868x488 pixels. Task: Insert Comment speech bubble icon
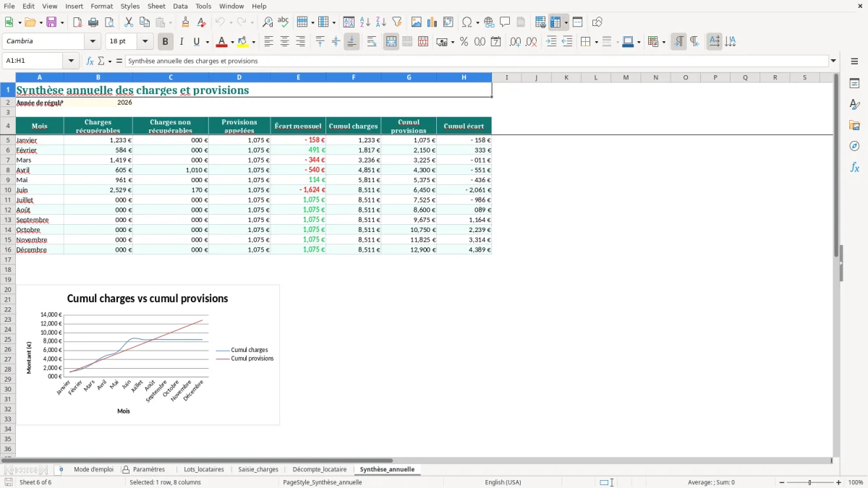click(x=505, y=22)
